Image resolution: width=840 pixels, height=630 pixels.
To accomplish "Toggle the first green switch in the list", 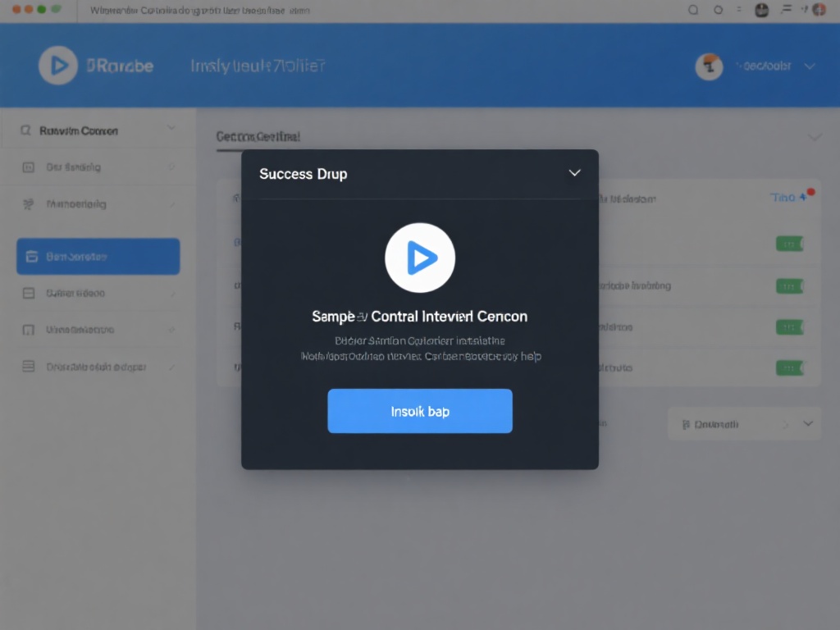I will [789, 244].
